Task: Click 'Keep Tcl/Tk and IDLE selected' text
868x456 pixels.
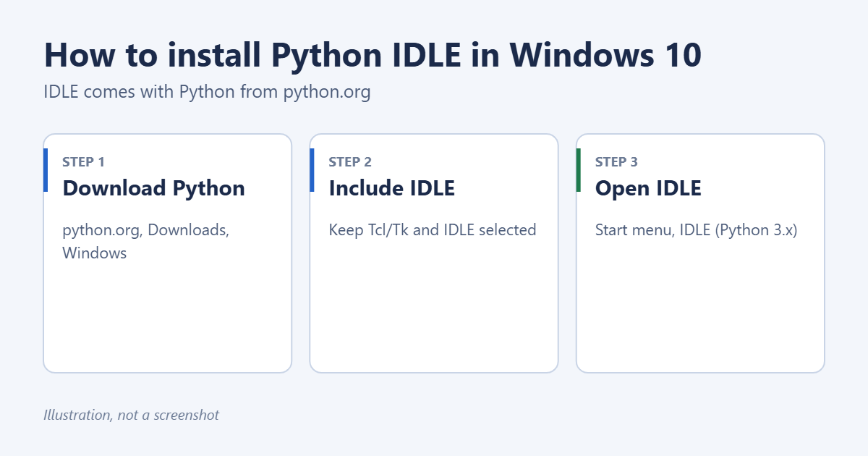Action: click(x=433, y=230)
